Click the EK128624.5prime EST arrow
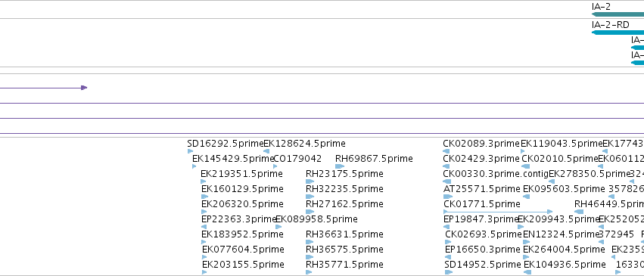The height and width of the screenshot is (276, 644). coord(266,151)
